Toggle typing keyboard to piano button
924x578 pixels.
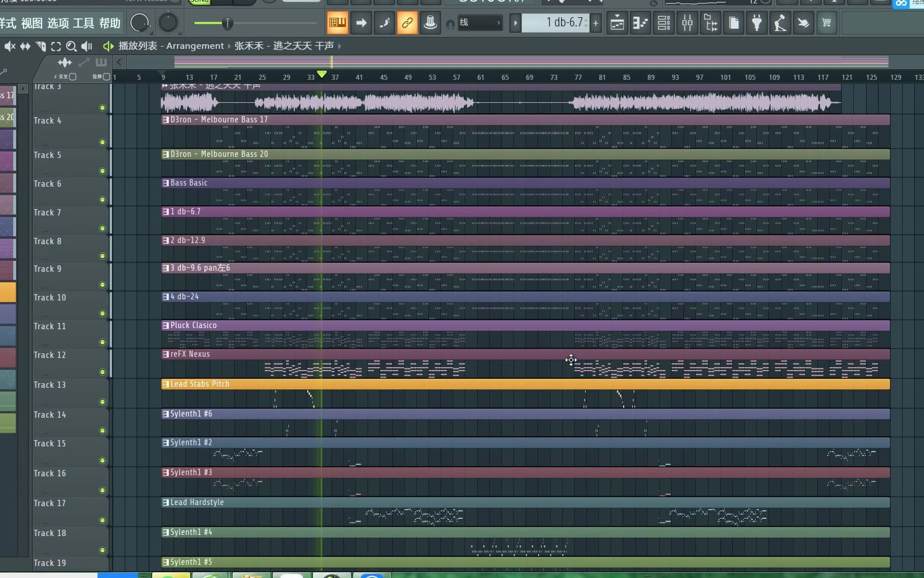pyautogui.click(x=338, y=23)
